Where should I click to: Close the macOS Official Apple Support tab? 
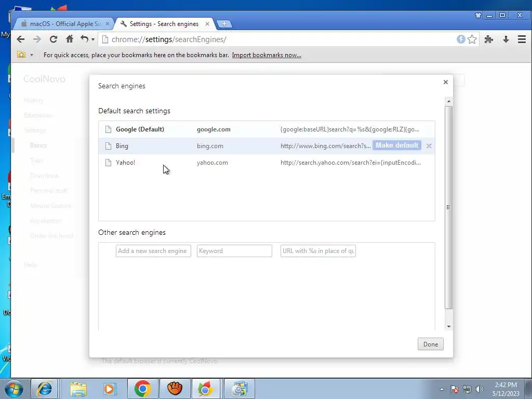tap(107, 24)
